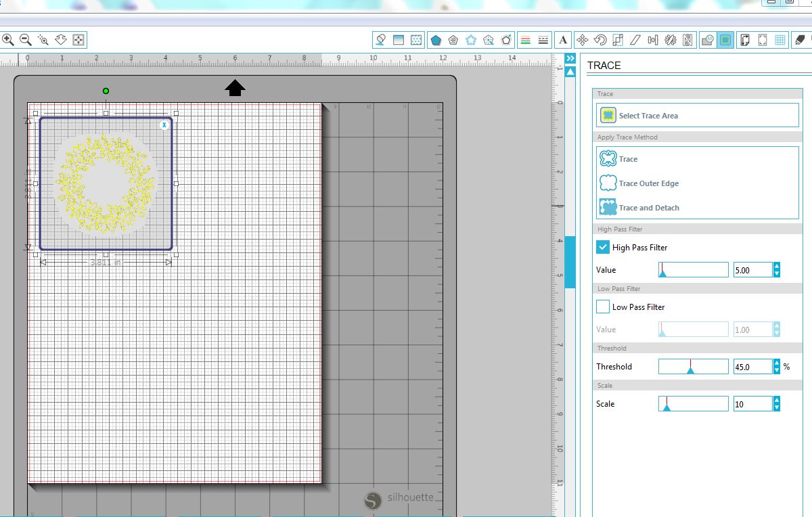Viewport: 812px width, 517px height.
Task: Open the Text Style 'A' tool
Action: pos(563,40)
